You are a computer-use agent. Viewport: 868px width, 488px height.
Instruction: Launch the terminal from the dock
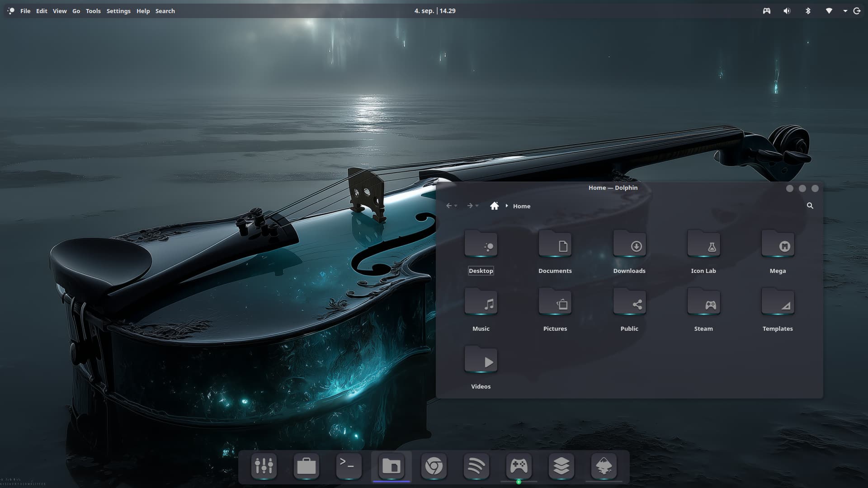[349, 466]
